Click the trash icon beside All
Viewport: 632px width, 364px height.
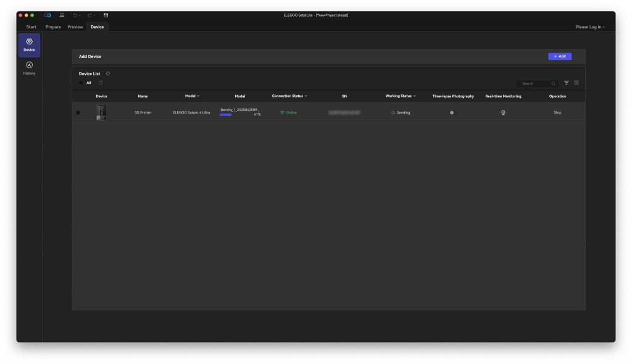(101, 83)
